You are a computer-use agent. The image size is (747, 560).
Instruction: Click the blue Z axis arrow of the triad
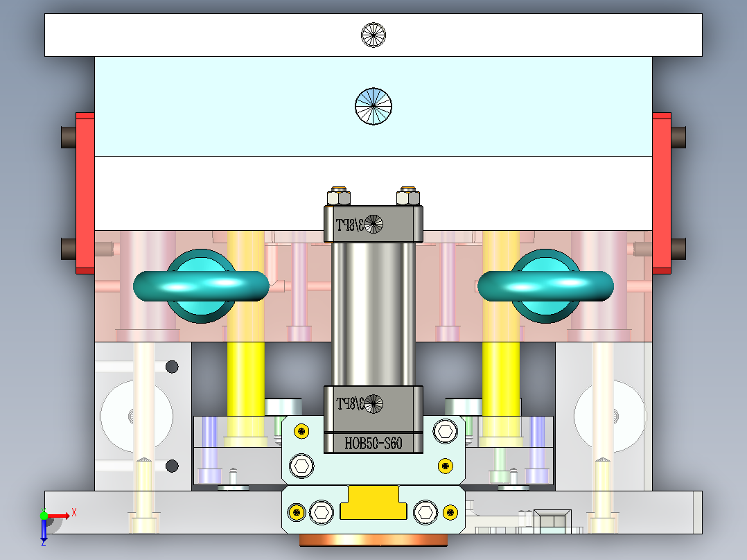(x=44, y=531)
